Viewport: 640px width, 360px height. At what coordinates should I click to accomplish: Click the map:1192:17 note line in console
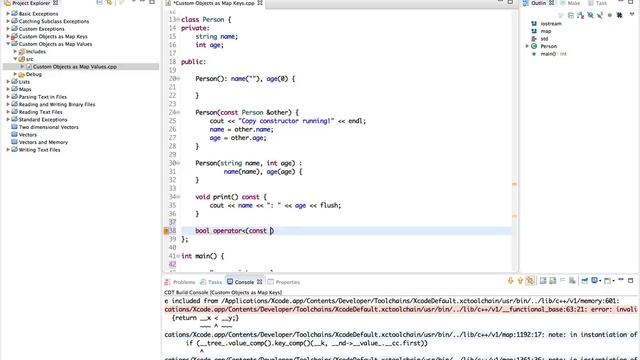point(400,335)
